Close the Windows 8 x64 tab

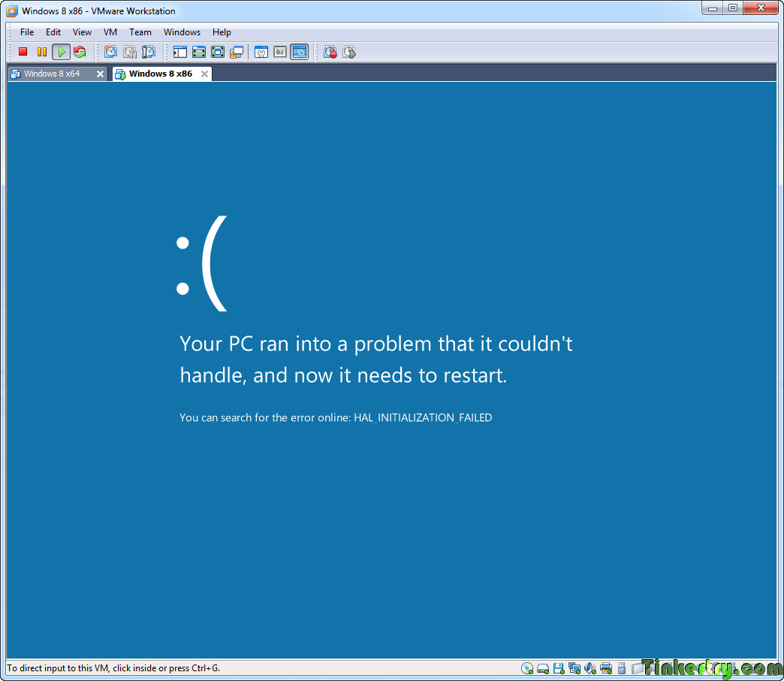[x=100, y=74]
